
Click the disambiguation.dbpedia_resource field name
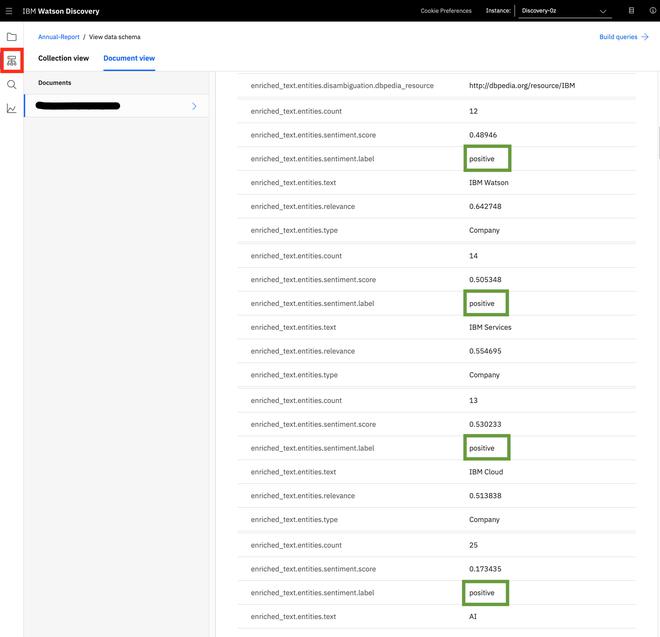(x=342, y=85)
